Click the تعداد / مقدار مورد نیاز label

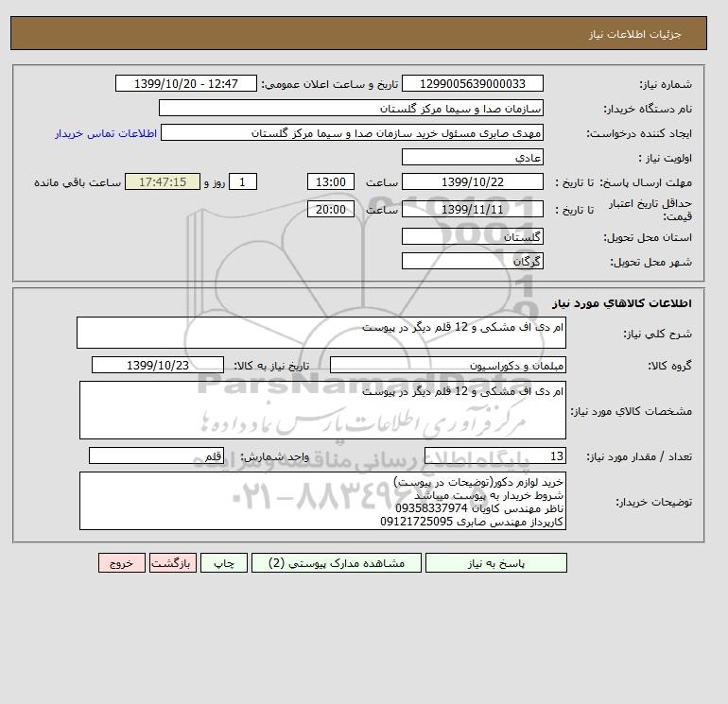639,456
